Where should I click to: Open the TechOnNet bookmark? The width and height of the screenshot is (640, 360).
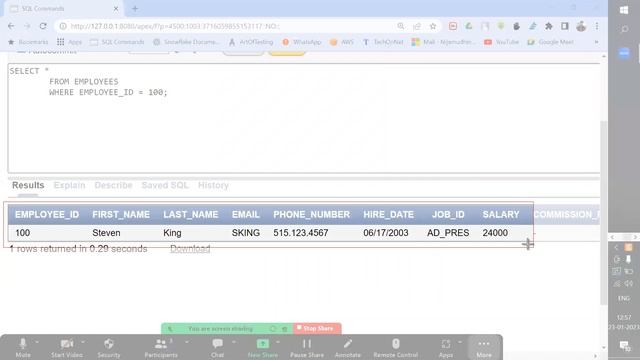coord(383,42)
